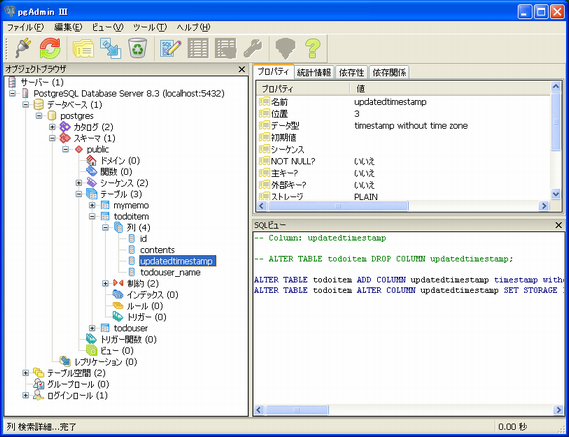Select the サーバー (1) tree item
The image size is (569, 437).
click(x=42, y=82)
